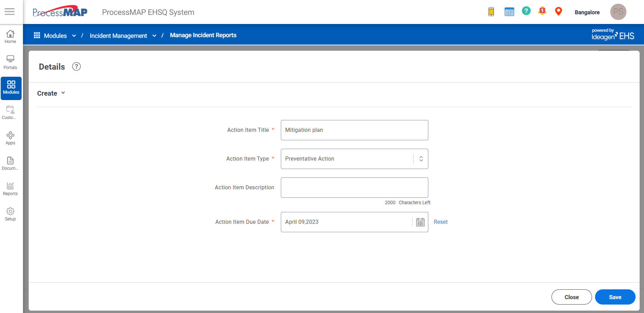644x313 pixels.
Task: Expand the Modules breadcrumb dropdown
Action: tap(74, 36)
